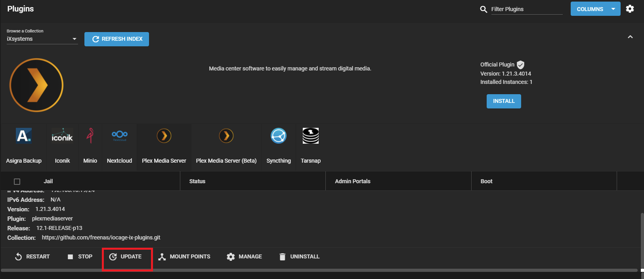Viewport: 644px width, 279px height.
Task: Focus the Filter Plugins search field
Action: (x=527, y=9)
